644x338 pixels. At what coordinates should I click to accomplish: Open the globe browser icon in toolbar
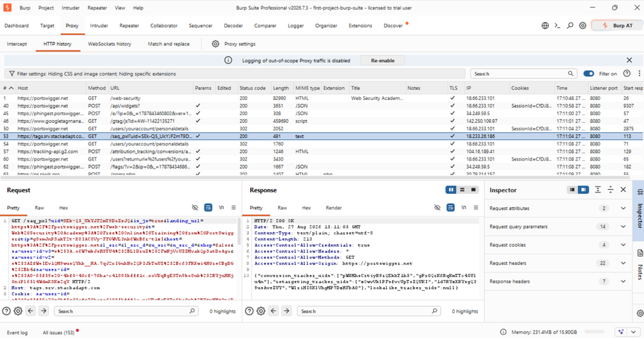pyautogui.click(x=545, y=26)
